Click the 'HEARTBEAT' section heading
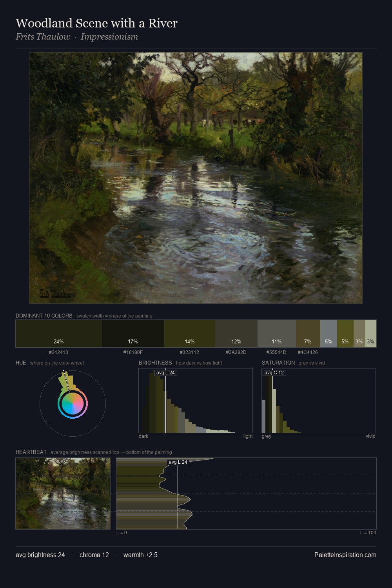Screen dimensions: 392x588 click(x=31, y=452)
